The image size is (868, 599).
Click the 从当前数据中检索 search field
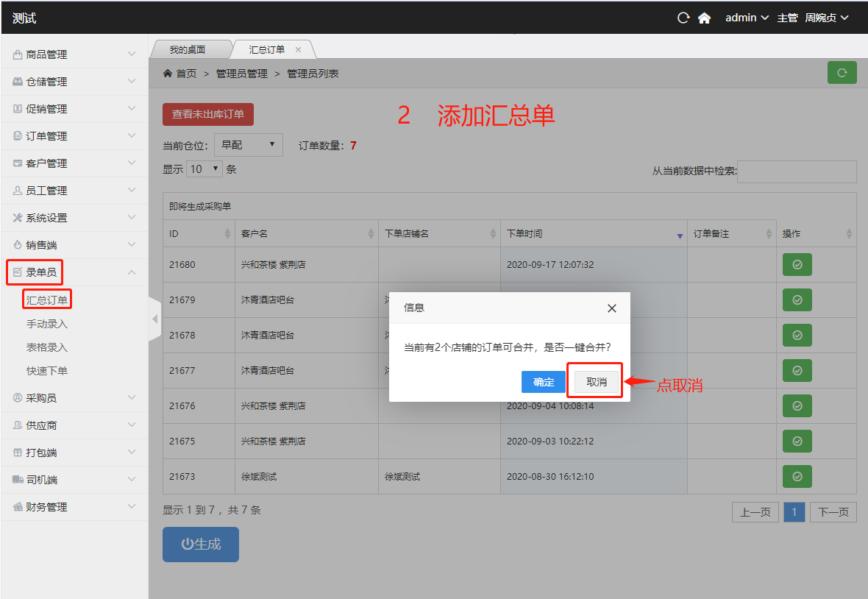click(797, 171)
